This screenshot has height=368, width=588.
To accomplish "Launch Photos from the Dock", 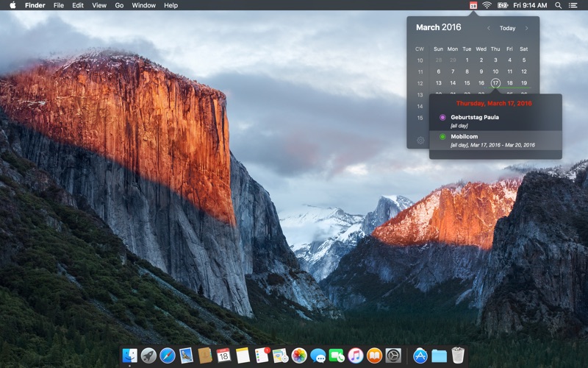I will click(x=299, y=355).
